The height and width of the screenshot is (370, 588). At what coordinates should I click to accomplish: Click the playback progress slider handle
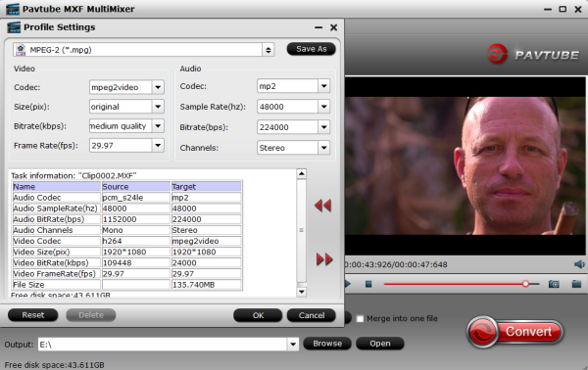pos(525,284)
